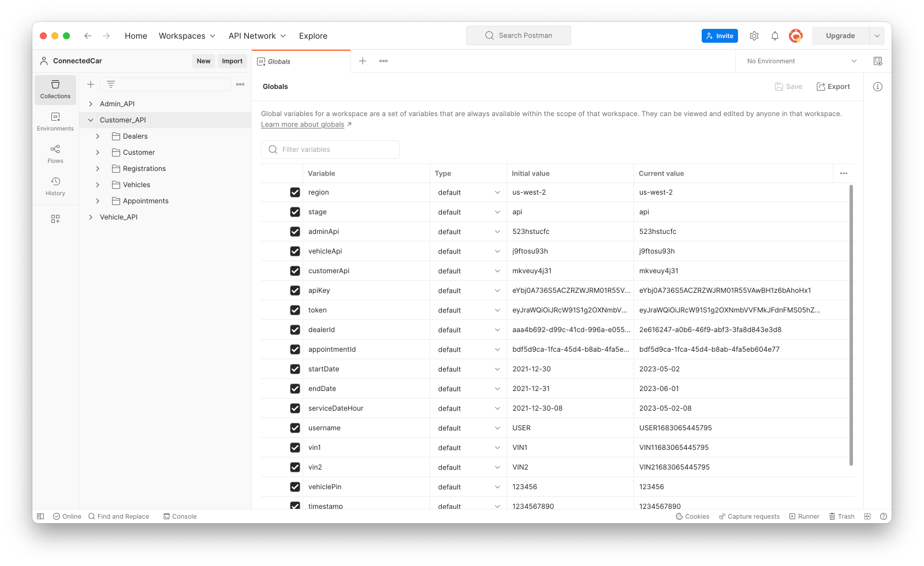
Task: Go to Explore in the top navigation
Action: coord(313,36)
